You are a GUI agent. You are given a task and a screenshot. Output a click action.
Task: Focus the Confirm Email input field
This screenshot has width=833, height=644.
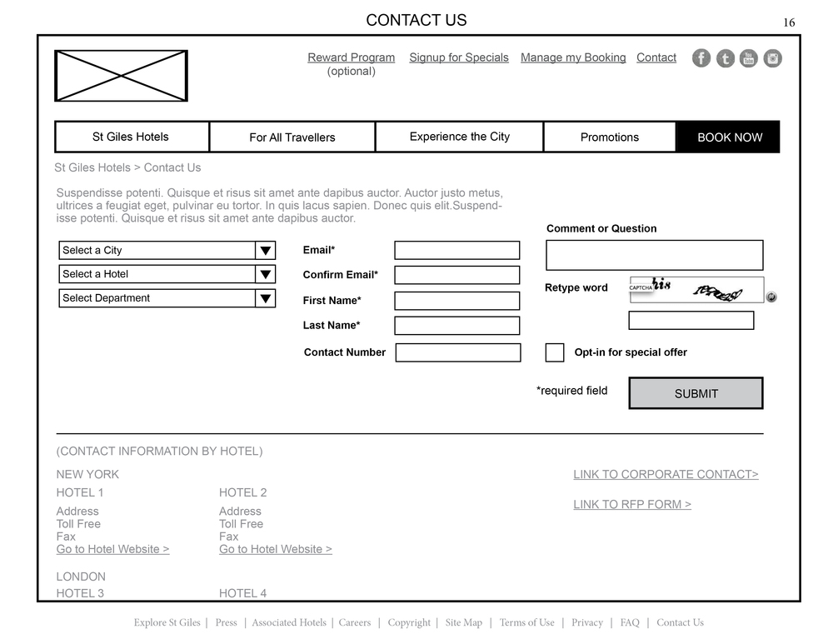pyautogui.click(x=456, y=275)
